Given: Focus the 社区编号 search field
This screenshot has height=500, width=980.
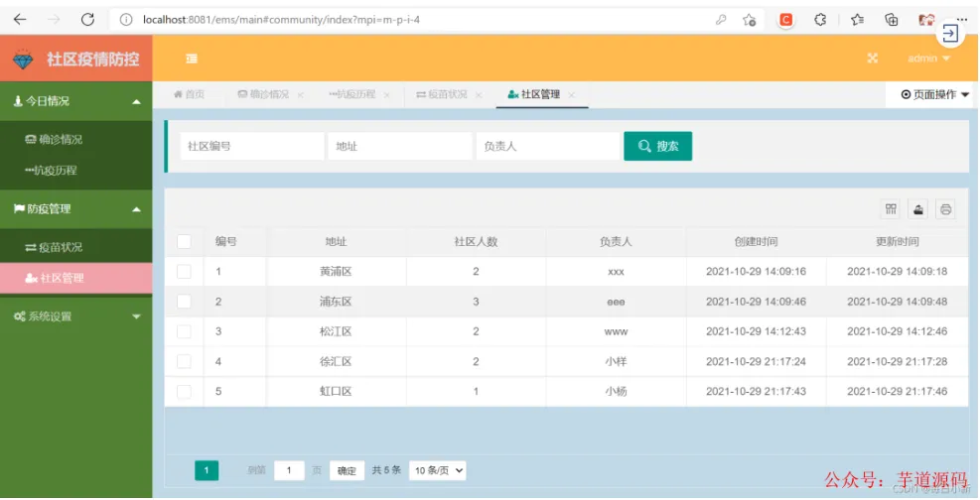Looking at the screenshot, I should click(x=252, y=146).
